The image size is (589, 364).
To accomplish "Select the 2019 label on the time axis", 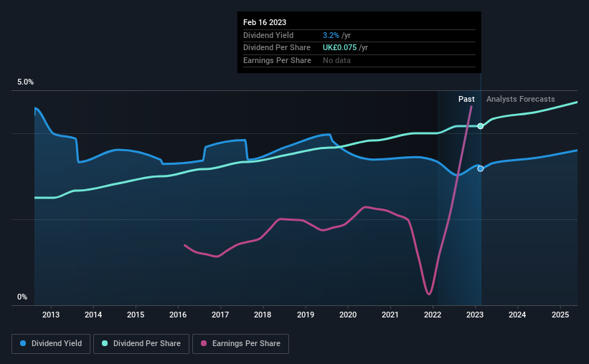I will [306, 315].
